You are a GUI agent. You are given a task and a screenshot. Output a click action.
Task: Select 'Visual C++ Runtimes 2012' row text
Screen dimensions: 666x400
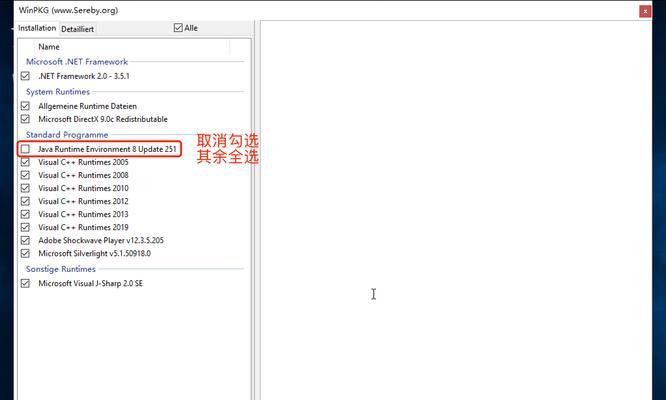click(83, 201)
